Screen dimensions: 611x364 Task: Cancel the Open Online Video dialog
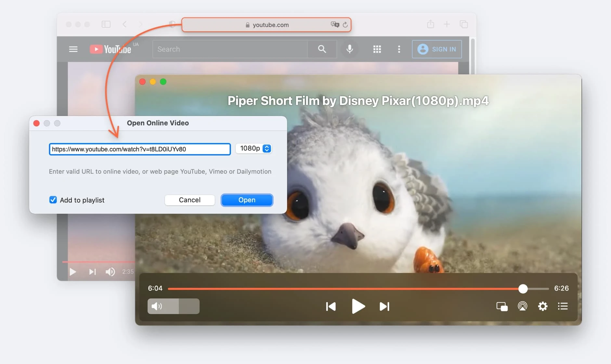(x=189, y=200)
